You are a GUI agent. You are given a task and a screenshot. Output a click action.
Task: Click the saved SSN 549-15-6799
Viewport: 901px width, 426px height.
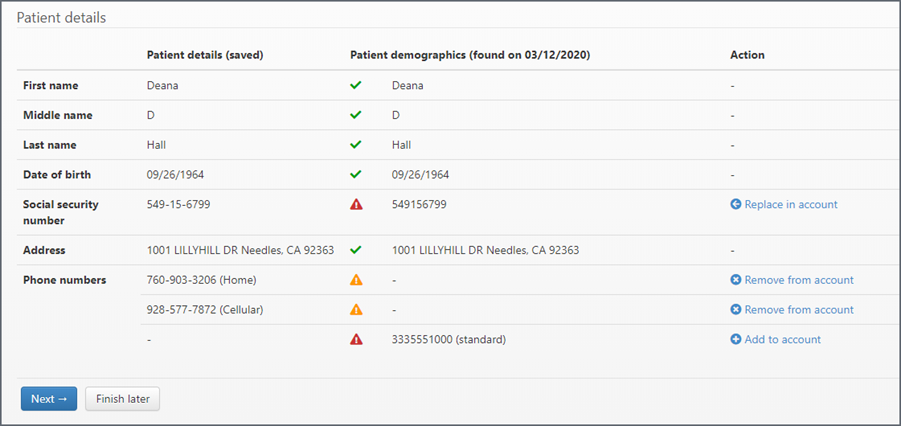click(178, 204)
